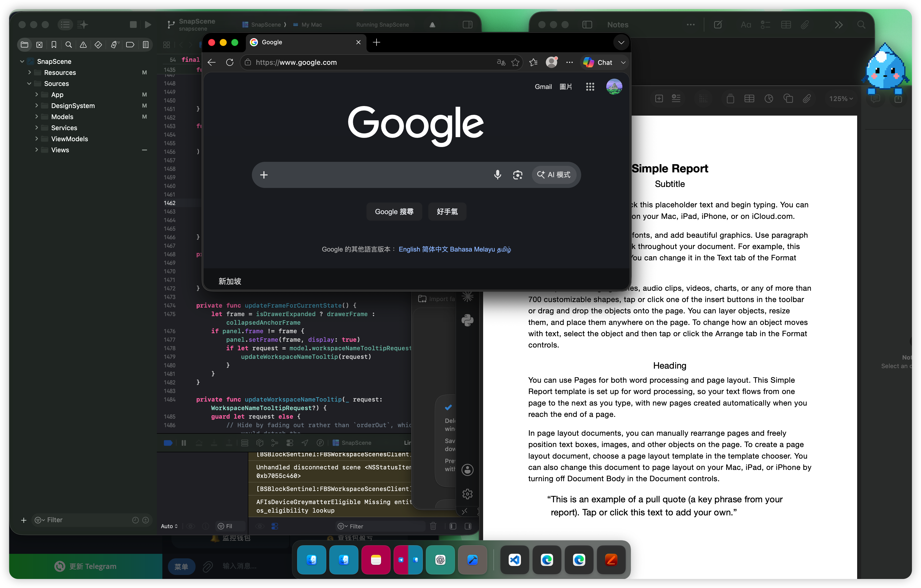This screenshot has height=588, width=921.
Task: Stop the running SnapScene app in Xcode
Action: (133, 24)
